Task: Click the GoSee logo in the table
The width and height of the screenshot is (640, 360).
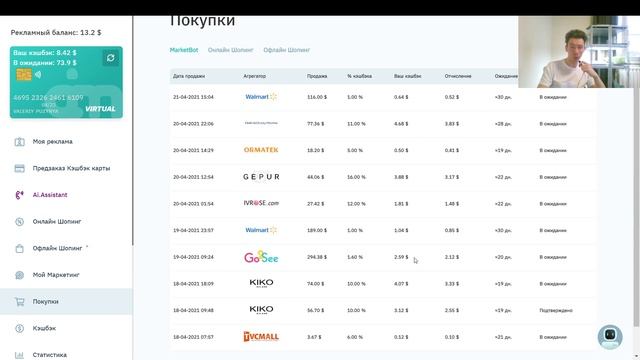Action: (x=261, y=257)
